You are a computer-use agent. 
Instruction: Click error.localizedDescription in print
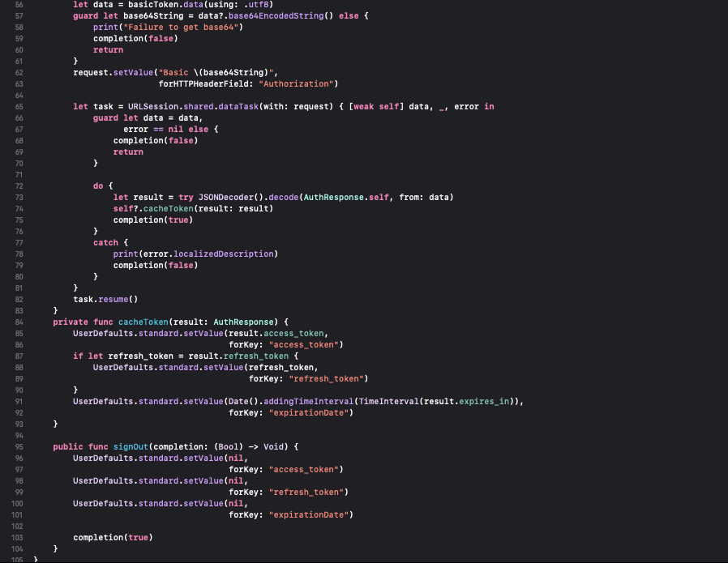[x=208, y=254]
